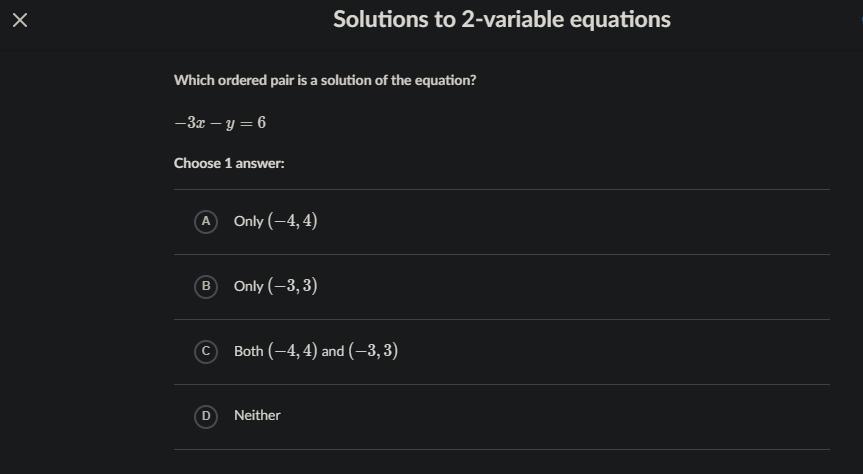The width and height of the screenshot is (863, 474).
Task: Click the word "Only" in choice B
Action: click(x=248, y=287)
